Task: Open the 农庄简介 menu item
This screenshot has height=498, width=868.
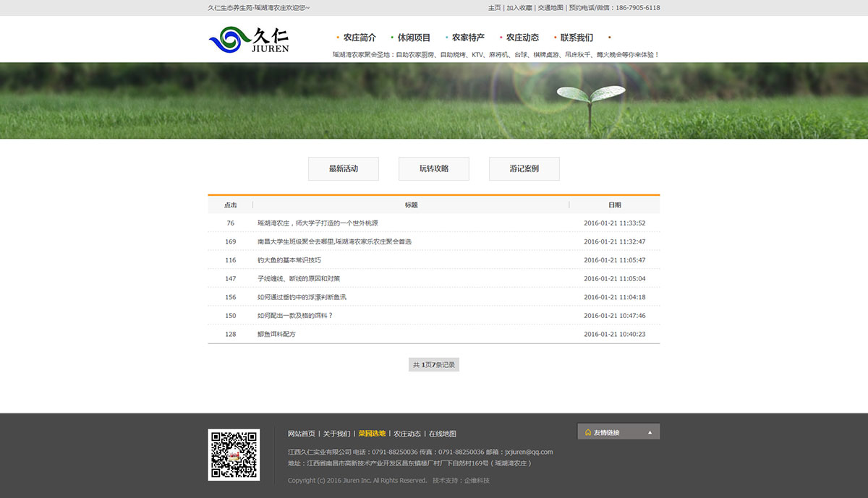Action: click(359, 38)
